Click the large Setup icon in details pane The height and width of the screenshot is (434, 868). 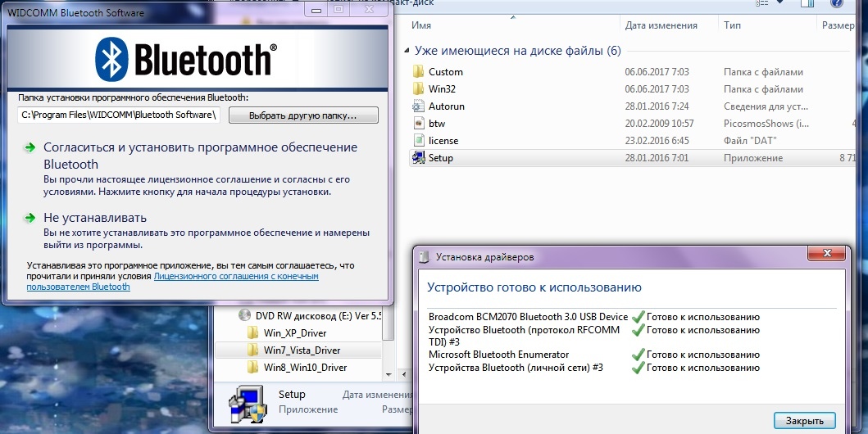click(247, 405)
